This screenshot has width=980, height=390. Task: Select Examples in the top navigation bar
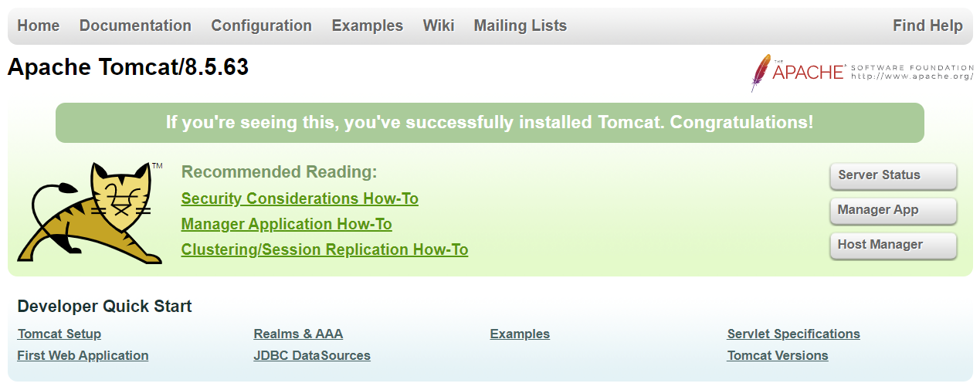pyautogui.click(x=368, y=25)
